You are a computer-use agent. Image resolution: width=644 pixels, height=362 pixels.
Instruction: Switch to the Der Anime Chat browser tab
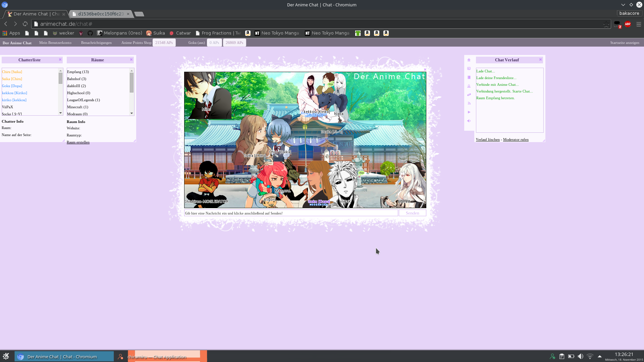pyautogui.click(x=36, y=14)
